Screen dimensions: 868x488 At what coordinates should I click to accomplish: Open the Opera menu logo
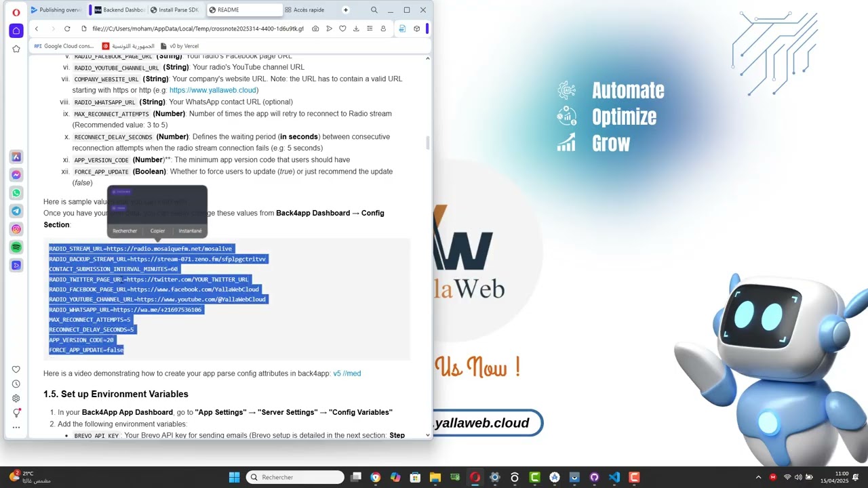pos(16,12)
